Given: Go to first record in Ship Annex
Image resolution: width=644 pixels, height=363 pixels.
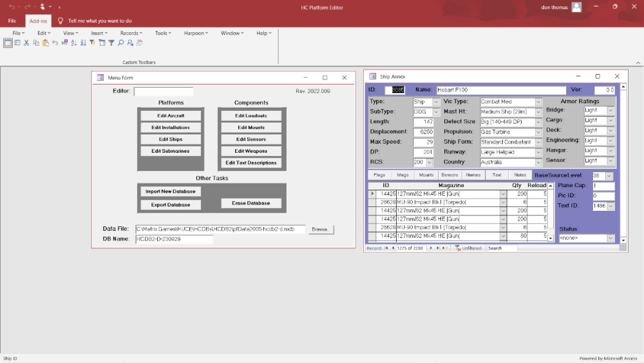Looking at the screenshot, I should coord(386,248).
